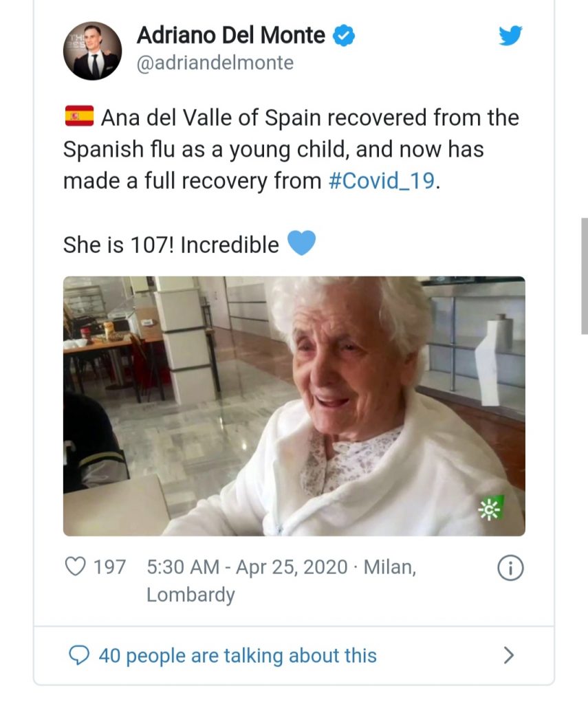The height and width of the screenshot is (704, 588).
Task: Click the Twitter bird logo
Action: click(510, 36)
